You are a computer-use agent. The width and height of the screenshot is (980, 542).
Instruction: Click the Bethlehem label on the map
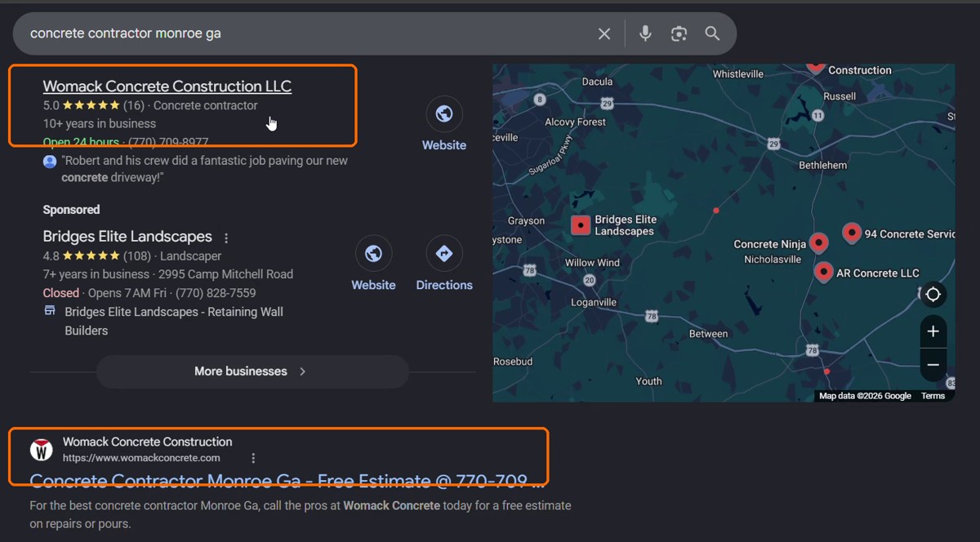822,165
